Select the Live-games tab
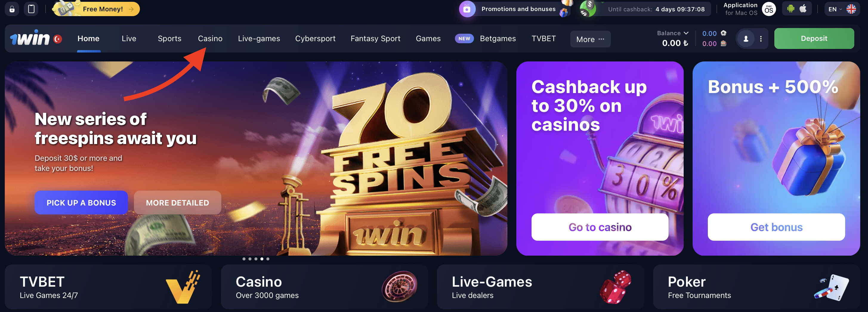This screenshot has height=312, width=868. 259,38
